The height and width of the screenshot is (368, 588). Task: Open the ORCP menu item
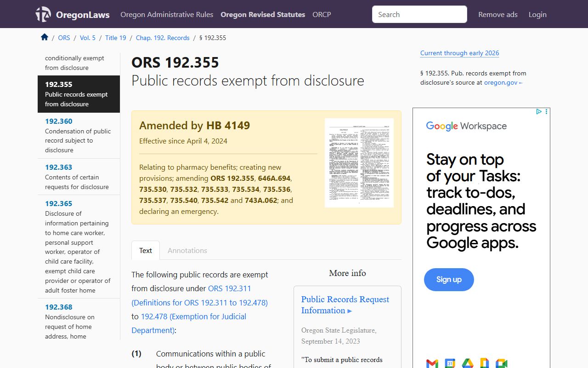tap(322, 14)
